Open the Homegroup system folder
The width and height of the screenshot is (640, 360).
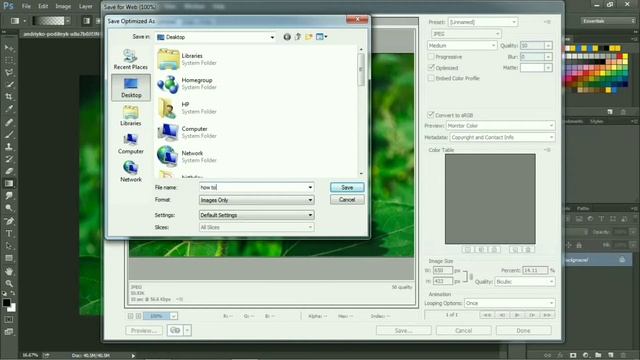click(187, 84)
